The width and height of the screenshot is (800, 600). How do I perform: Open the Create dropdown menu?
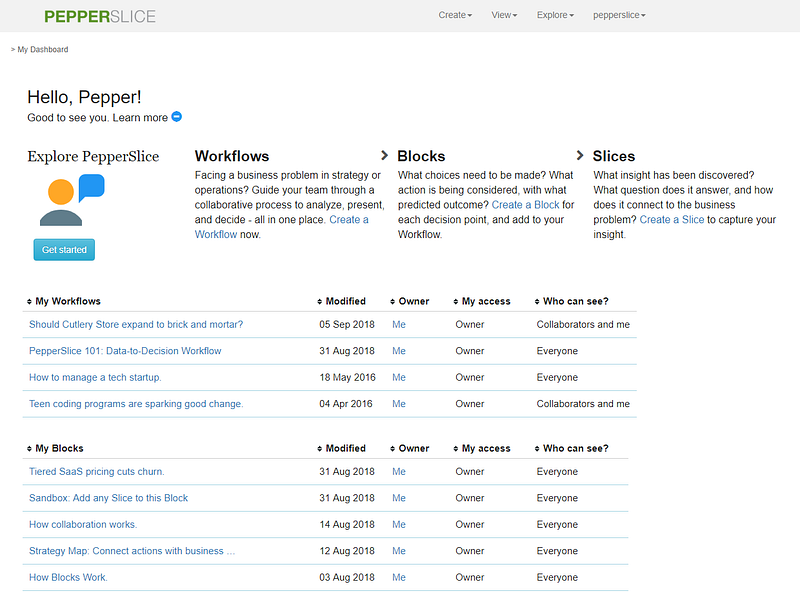[x=455, y=15]
